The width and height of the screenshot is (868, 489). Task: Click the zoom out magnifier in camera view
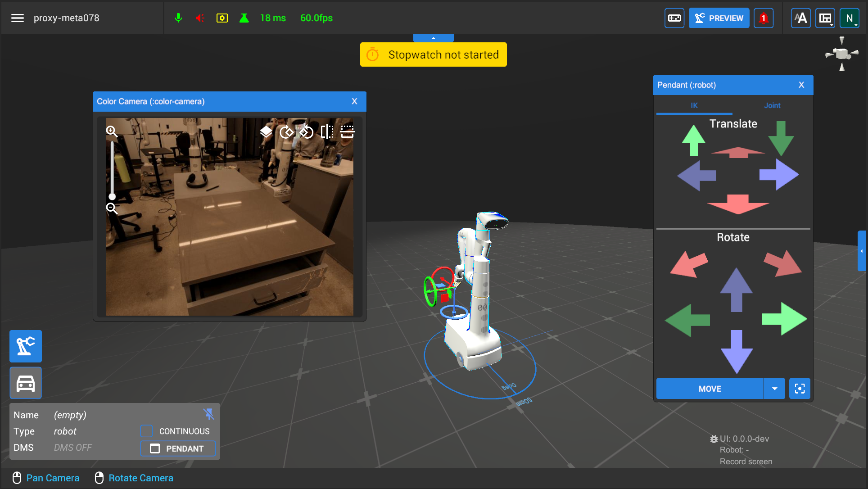[x=112, y=208]
